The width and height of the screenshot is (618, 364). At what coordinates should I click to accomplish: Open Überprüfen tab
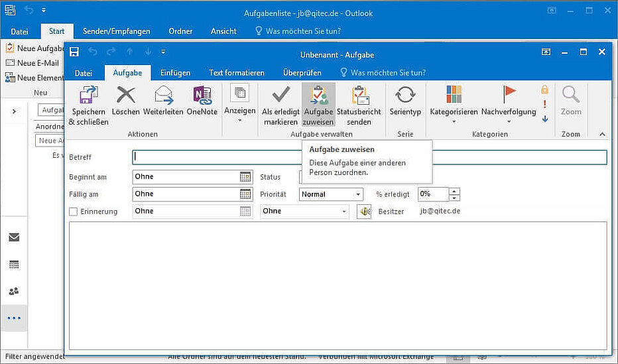(302, 73)
